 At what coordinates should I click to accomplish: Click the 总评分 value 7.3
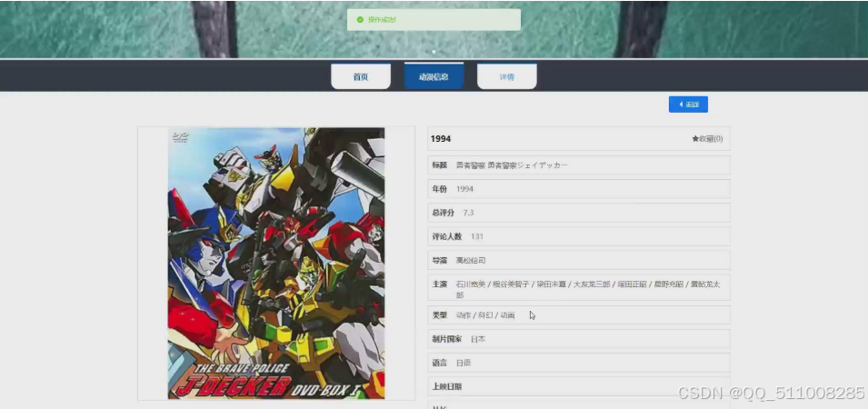[x=468, y=213]
